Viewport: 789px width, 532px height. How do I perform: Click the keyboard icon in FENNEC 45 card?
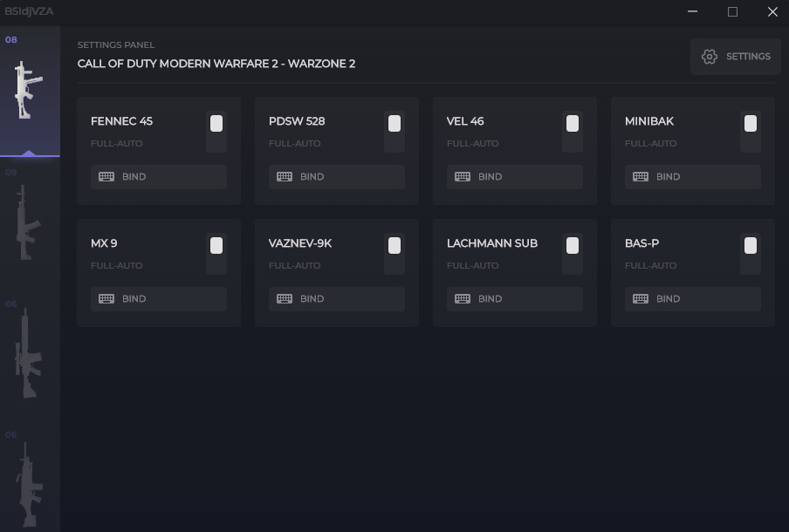pos(106,177)
